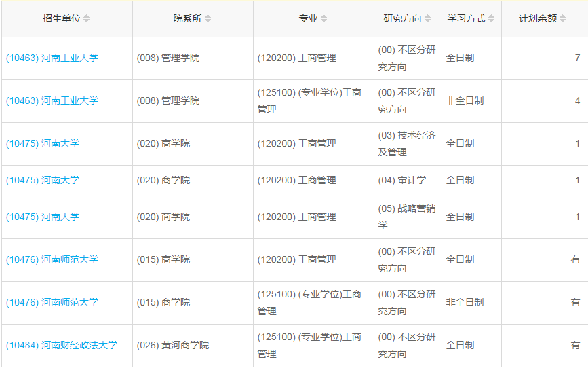Open 河南大学 link for 技术经济及管理 direction

pyautogui.click(x=43, y=144)
